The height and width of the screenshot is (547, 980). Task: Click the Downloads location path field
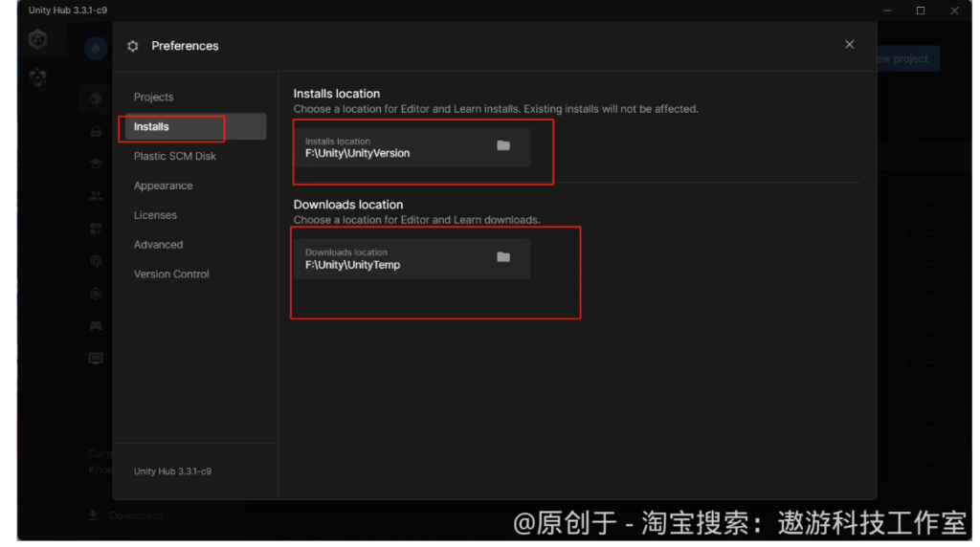click(x=412, y=258)
